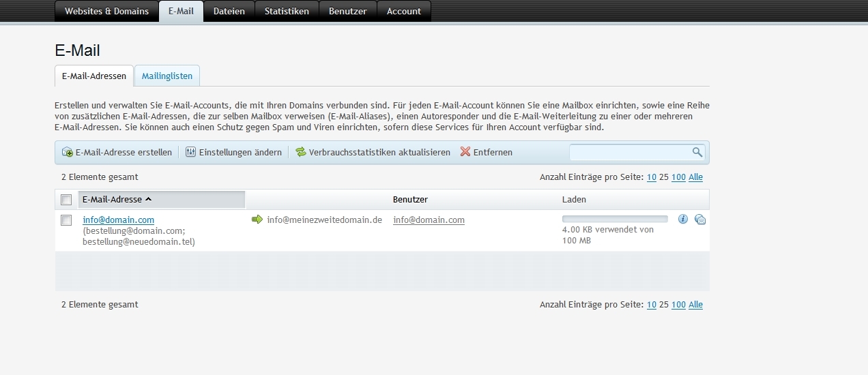Screen dimensions: 868x375
Task: Open the info@domain.com user link in Benutzer column
Action: tap(429, 220)
